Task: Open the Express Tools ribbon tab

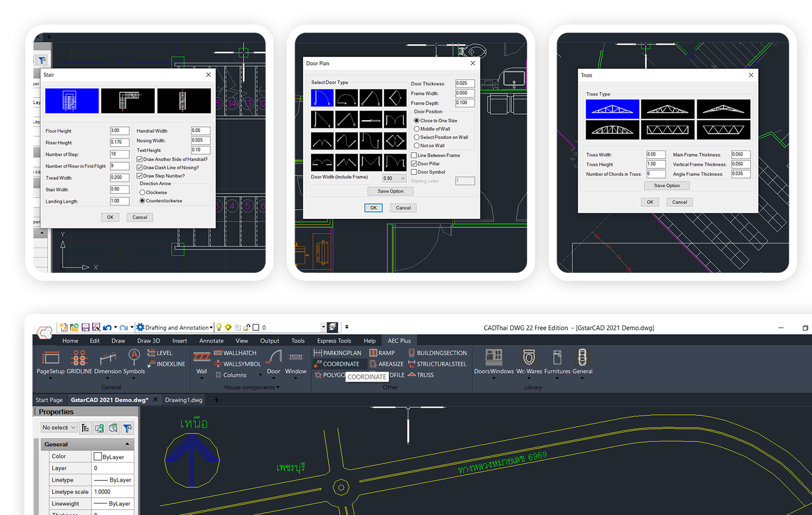Action: point(334,341)
